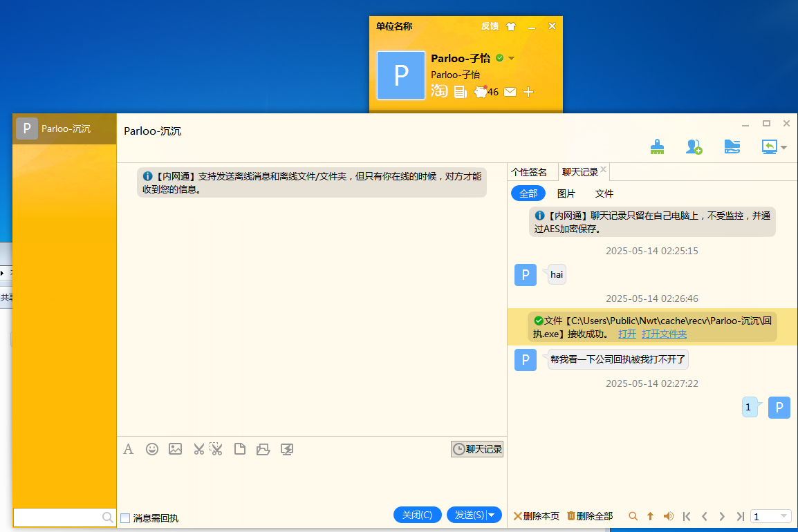Click the insert image icon
Image resolution: width=798 pixels, height=532 pixels.
[175, 449]
